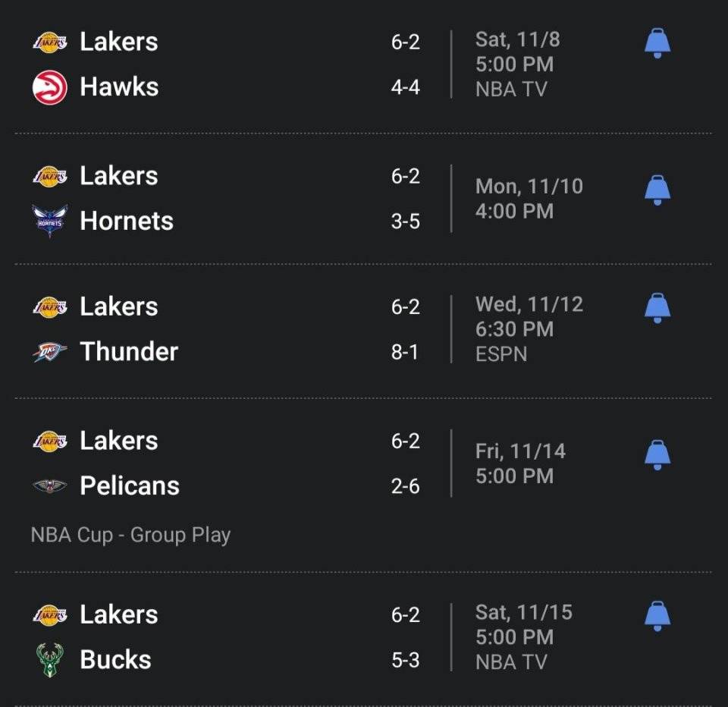Select the Pelicans team logo
728x707 pixels.
[x=51, y=485]
